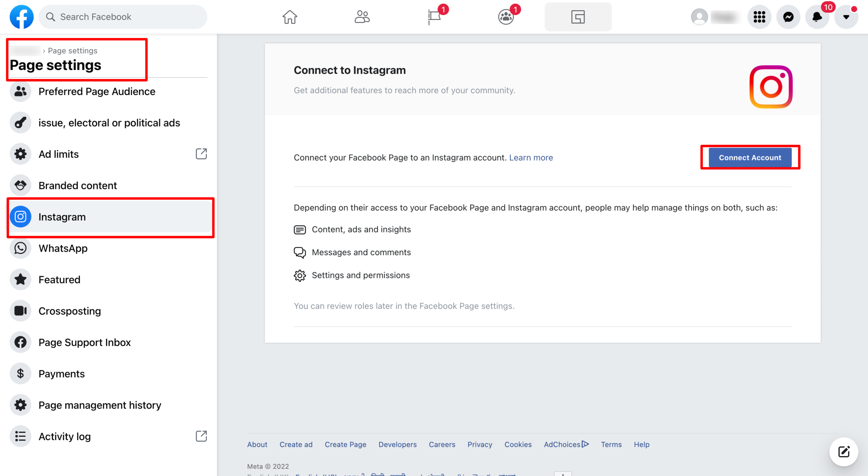Click the WhatsApp icon in the sidebar
Image resolution: width=868 pixels, height=476 pixels.
[20, 248]
